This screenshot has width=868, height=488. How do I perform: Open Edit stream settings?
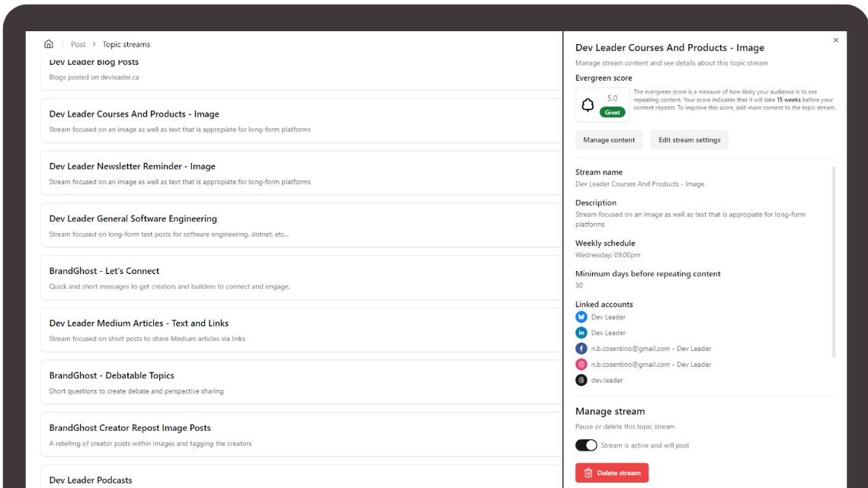(x=689, y=140)
